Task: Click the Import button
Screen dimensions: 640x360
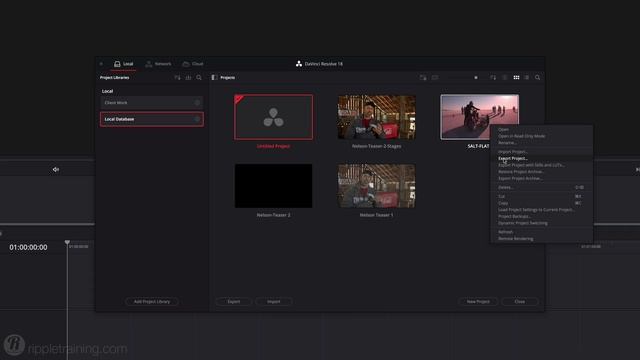Action: 273,302
